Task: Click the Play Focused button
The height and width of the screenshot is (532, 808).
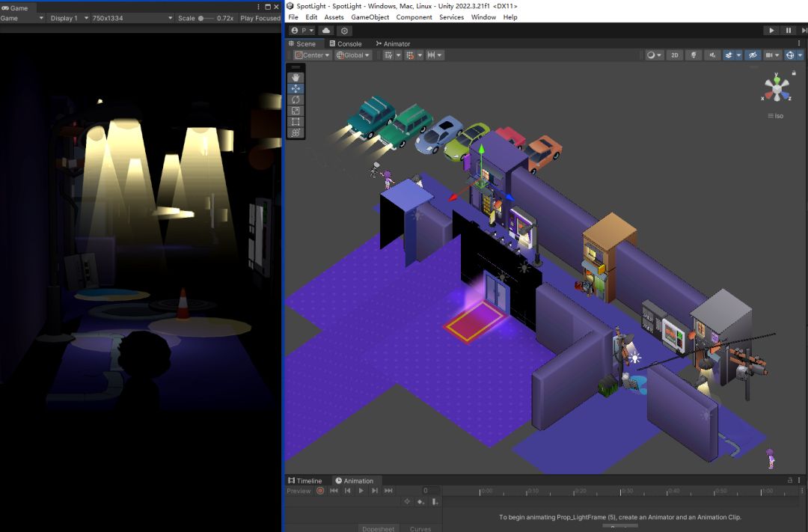Action: [260, 18]
